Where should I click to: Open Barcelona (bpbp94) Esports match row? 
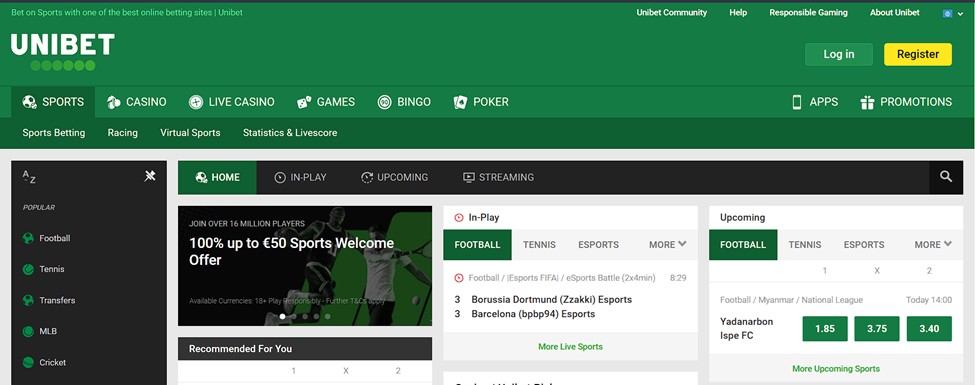click(x=533, y=314)
